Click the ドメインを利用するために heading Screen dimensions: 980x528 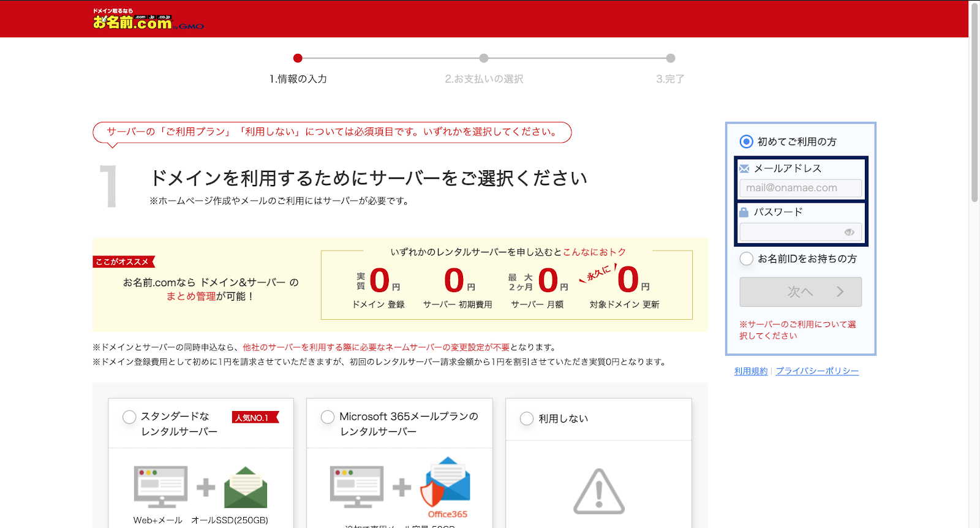(369, 178)
